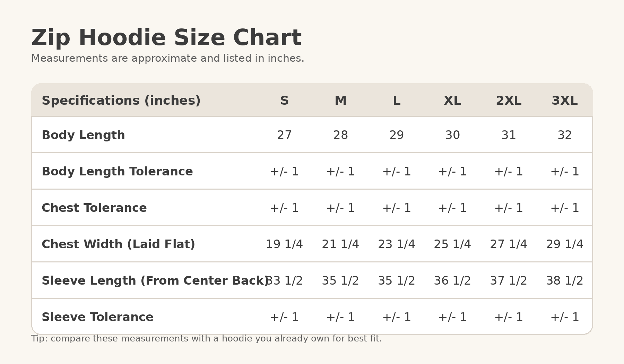This screenshot has height=364, width=624.
Task: Select the 3XL size column header
Action: [x=565, y=101]
